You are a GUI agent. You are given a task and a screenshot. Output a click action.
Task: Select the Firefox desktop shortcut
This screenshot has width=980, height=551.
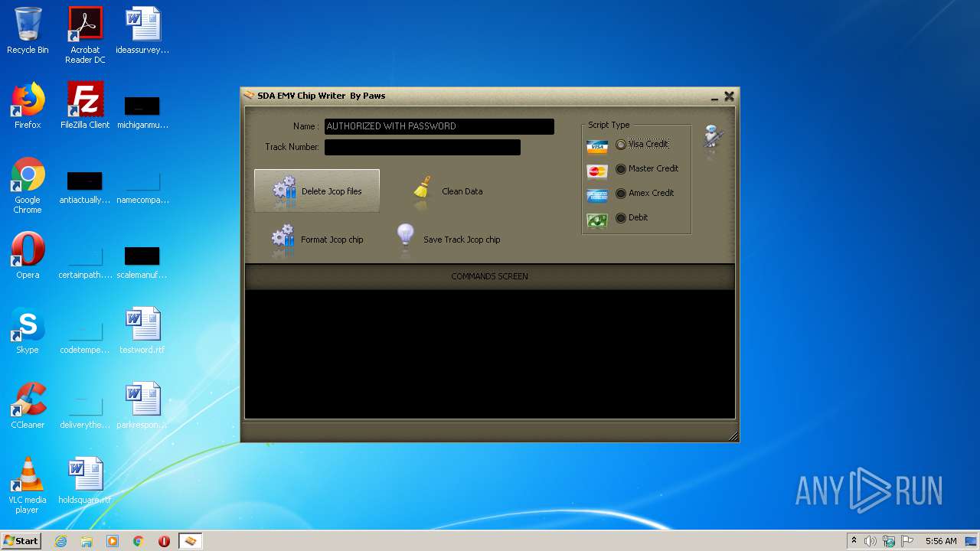pos(28,106)
